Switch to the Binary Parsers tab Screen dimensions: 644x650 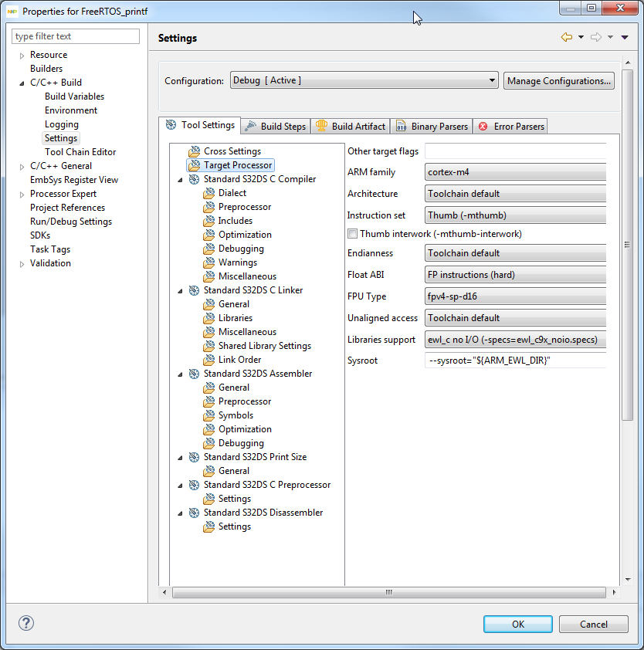[x=432, y=126]
